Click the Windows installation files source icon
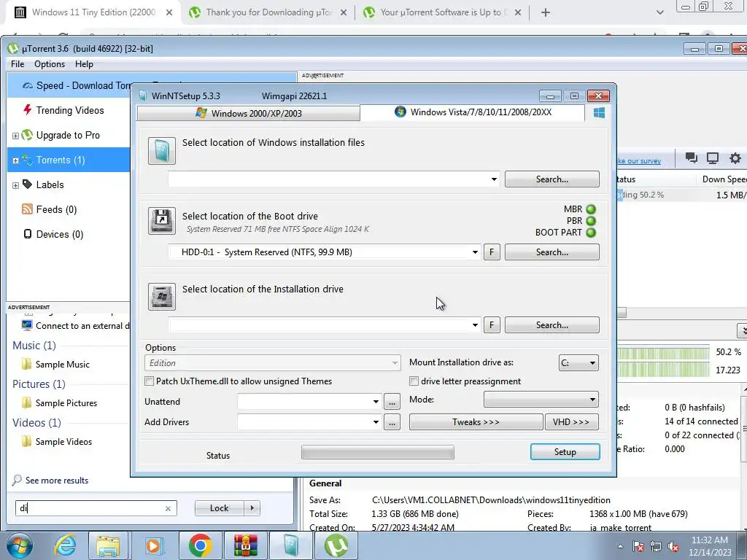 [161, 151]
